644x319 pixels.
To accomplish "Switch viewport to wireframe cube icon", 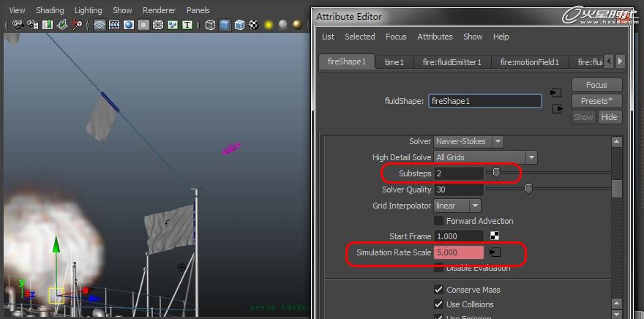I will coord(210,26).
